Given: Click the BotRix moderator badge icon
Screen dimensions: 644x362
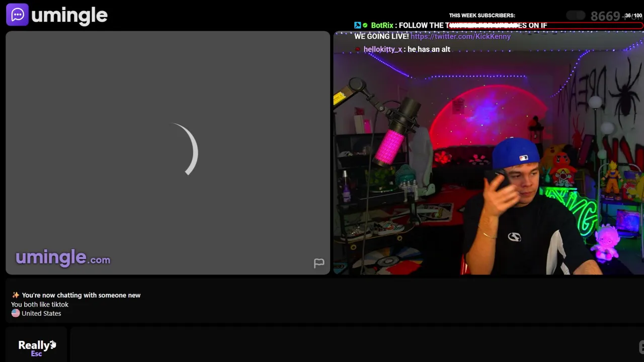Looking at the screenshot, I should [357, 25].
